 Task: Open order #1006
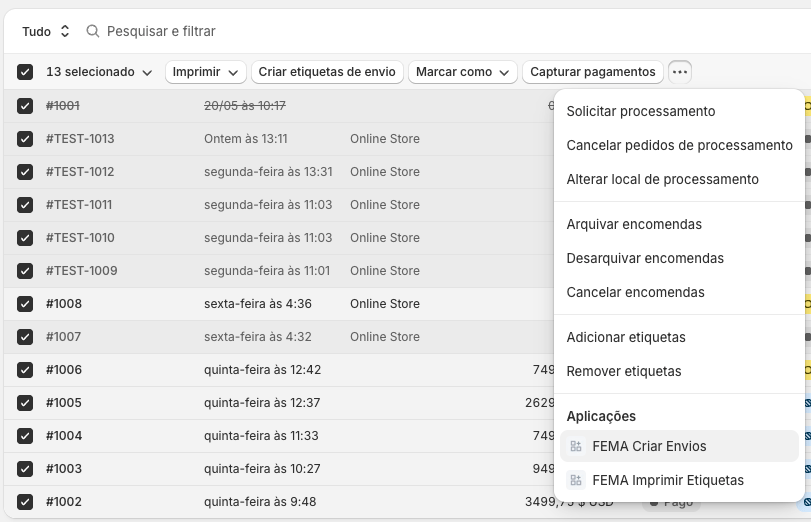[64, 370]
